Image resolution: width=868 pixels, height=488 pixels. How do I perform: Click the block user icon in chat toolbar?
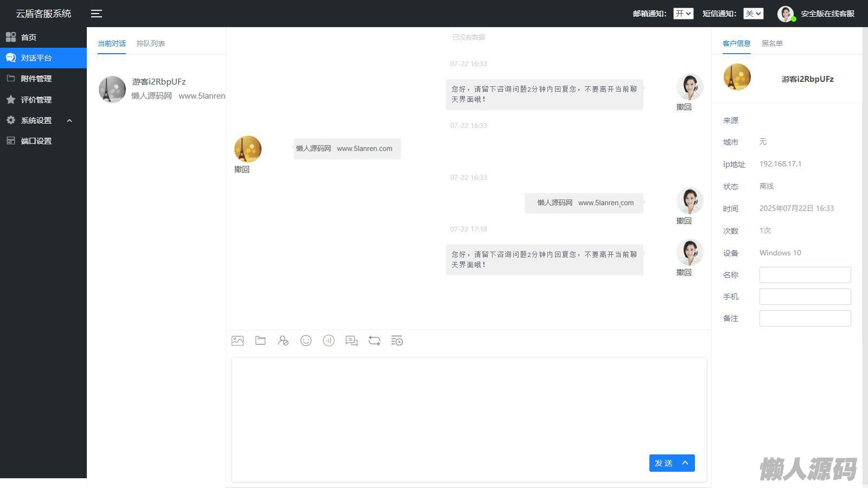pos(283,341)
